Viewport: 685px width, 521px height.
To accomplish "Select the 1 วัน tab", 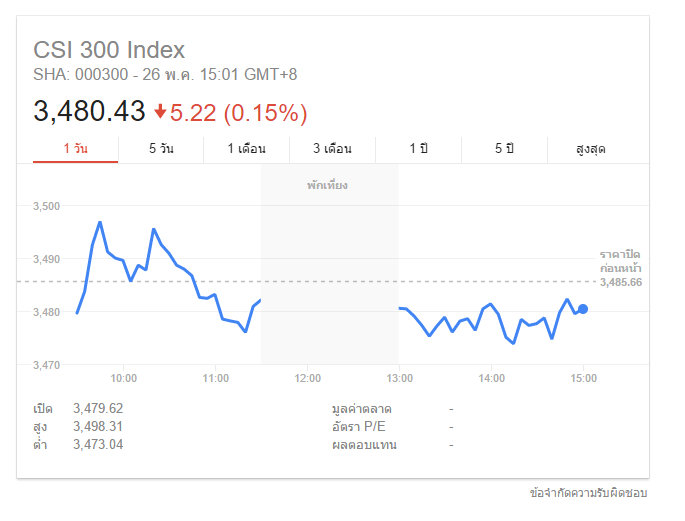I will 75,149.
